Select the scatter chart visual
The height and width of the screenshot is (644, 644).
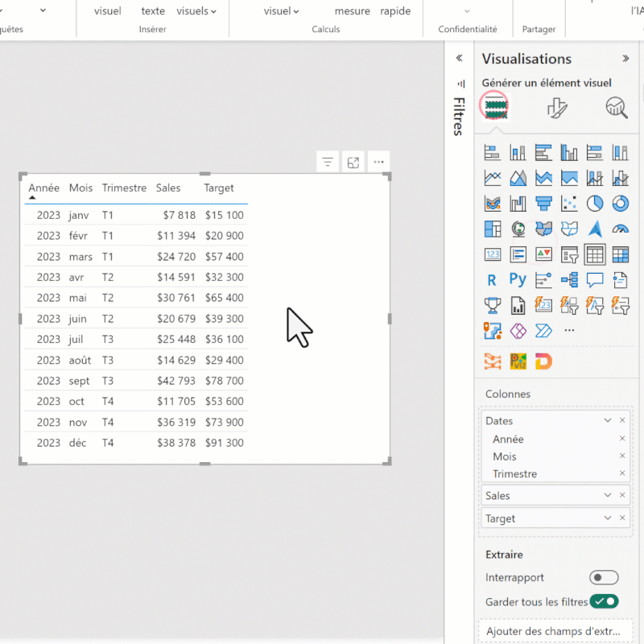[x=569, y=204]
